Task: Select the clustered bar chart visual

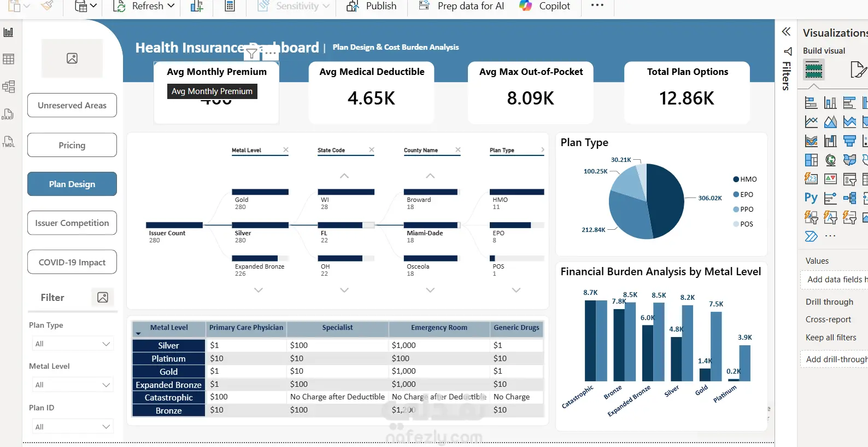Action: tap(849, 102)
